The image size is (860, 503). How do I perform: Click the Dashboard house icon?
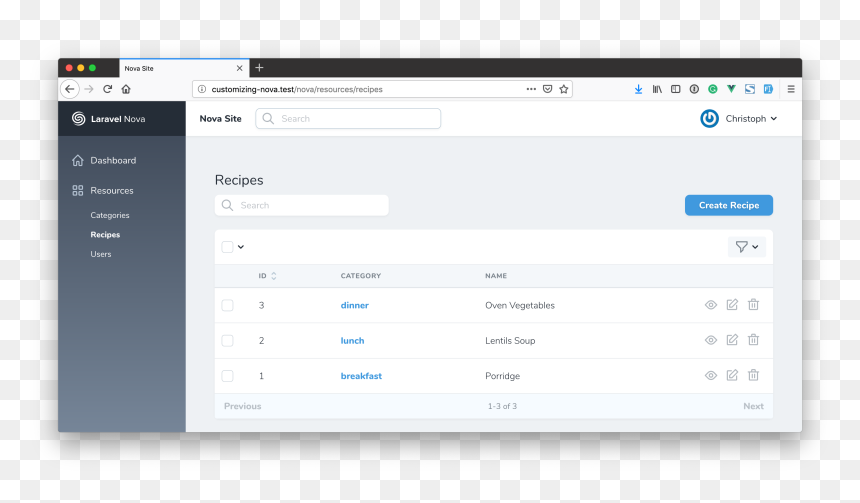[x=78, y=160]
